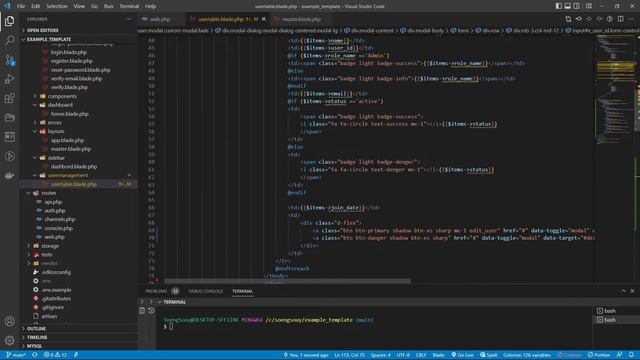The height and width of the screenshot is (360, 640).
Task: Collapse the dashboard folder
Action: (60, 105)
